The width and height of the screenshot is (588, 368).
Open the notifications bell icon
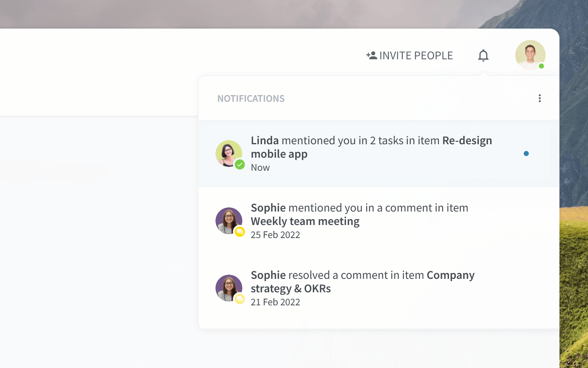point(483,56)
